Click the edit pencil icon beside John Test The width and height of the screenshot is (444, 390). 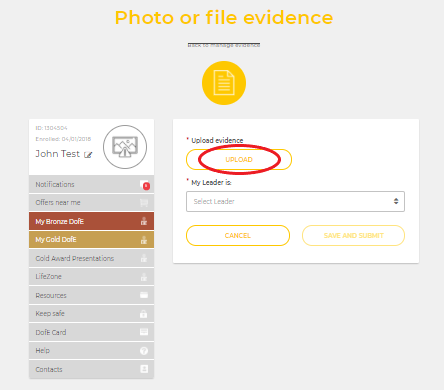88,155
